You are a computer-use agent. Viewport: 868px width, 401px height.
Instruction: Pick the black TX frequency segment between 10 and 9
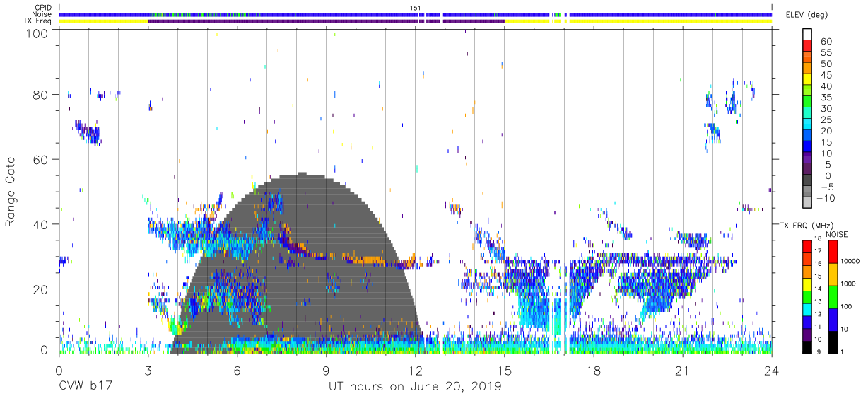(807, 347)
